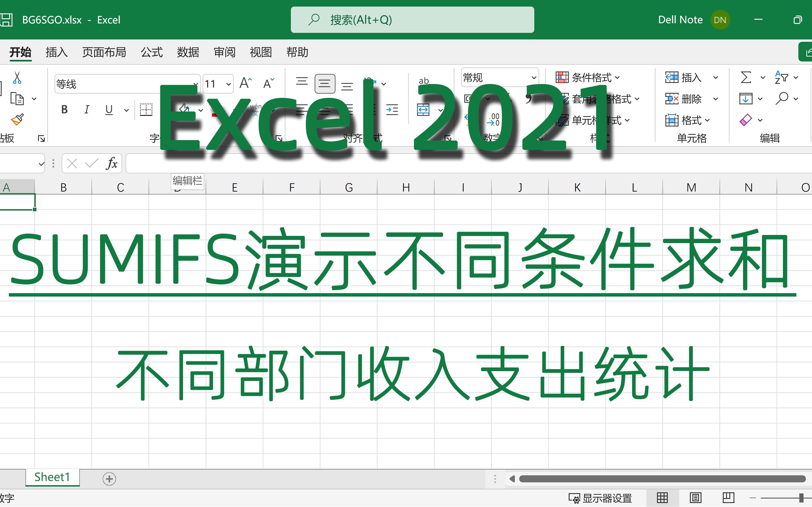Click the Insert Cells icon
812x507 pixels.
[x=671, y=78]
